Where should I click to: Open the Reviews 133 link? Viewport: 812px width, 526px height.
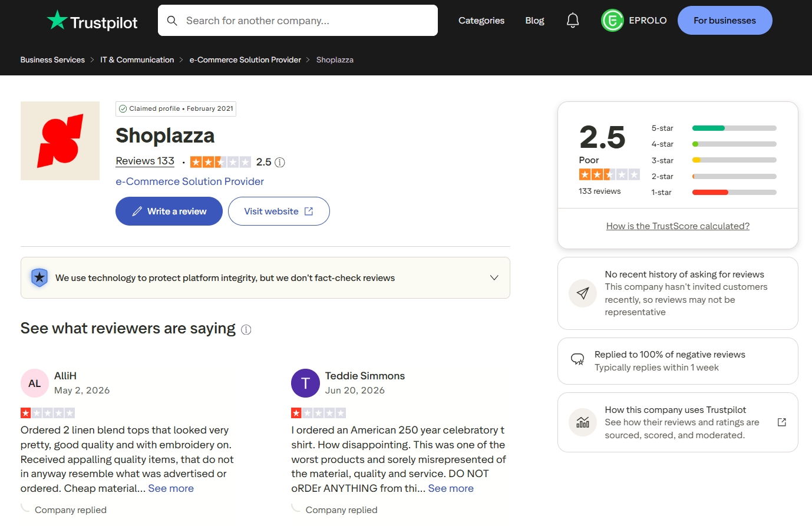coord(145,161)
